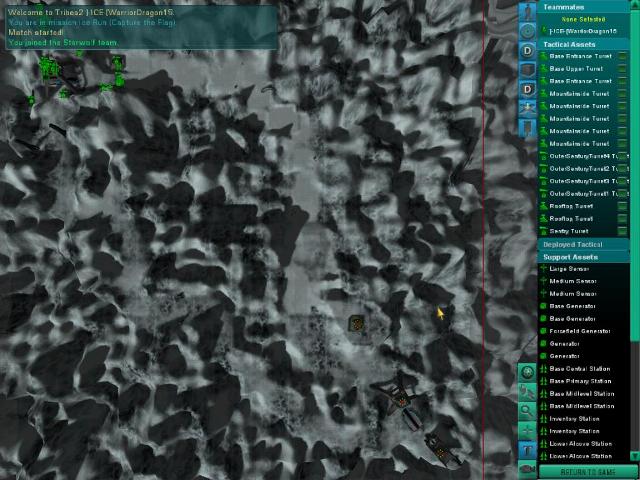Toggle the shield-shaped filter icon in sidebar
The image size is (640, 480).
(x=527, y=70)
